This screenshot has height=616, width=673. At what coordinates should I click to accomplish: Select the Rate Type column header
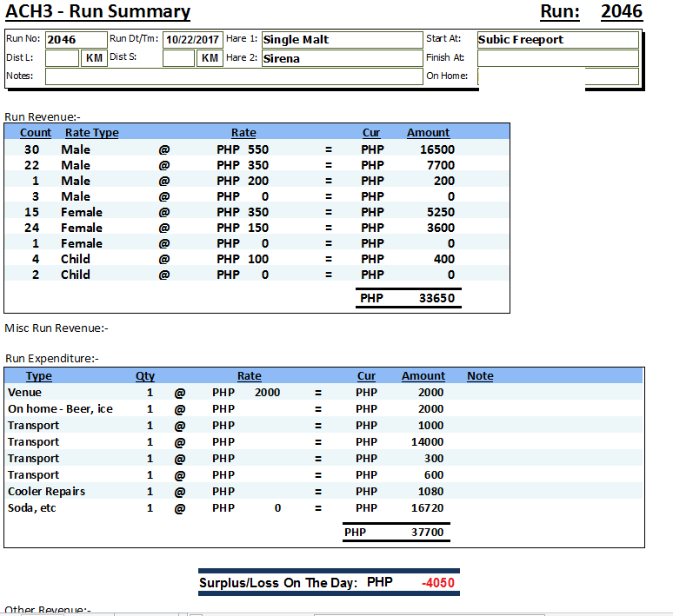pyautogui.click(x=91, y=133)
